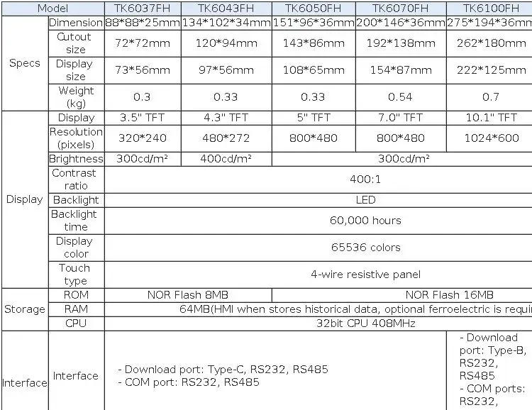This screenshot has height=410, width=532.
Task: Select the 400:1 contrast value
Action: 365,179
